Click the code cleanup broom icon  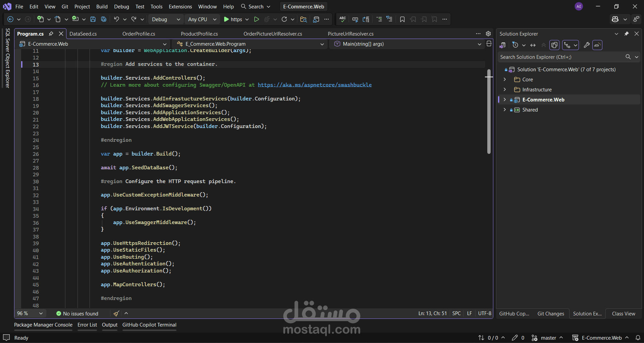[116, 313]
